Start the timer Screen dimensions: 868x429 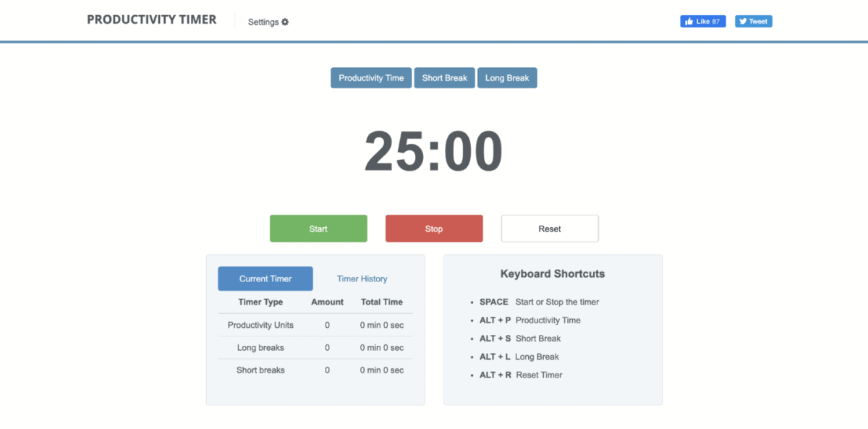click(x=318, y=228)
